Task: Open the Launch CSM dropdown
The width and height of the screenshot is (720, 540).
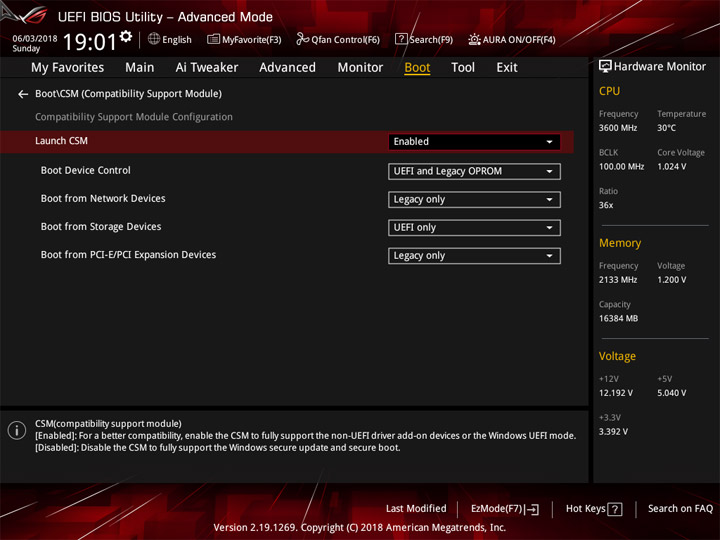Action: point(474,142)
